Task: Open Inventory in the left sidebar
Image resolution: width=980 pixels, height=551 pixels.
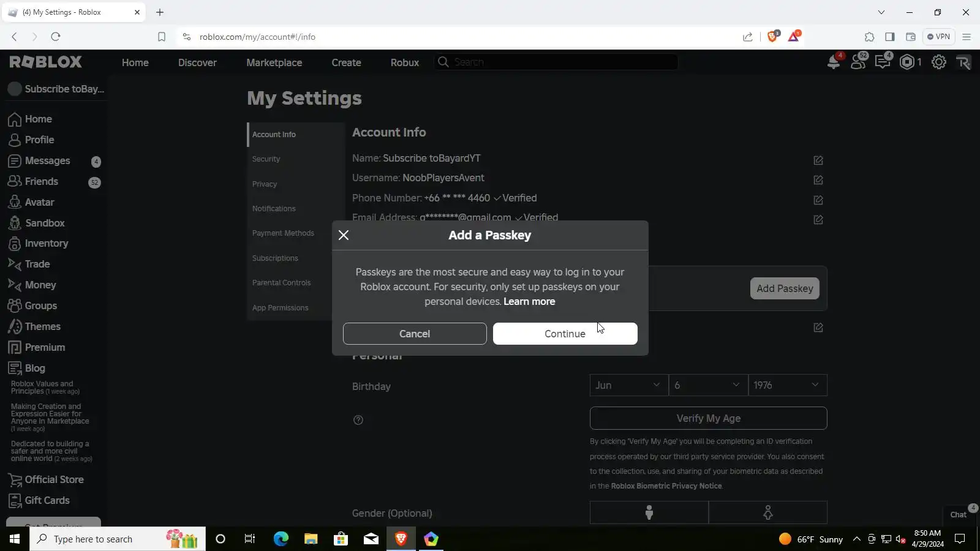Action: (46, 243)
